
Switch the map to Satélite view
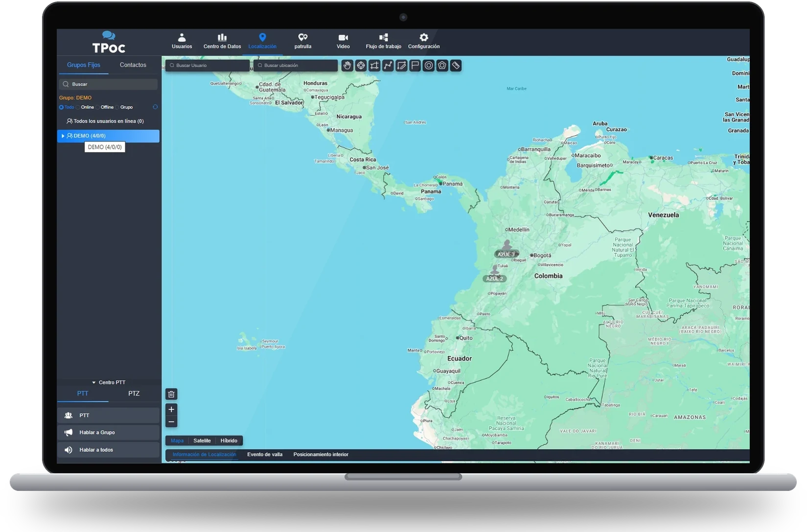point(202,441)
